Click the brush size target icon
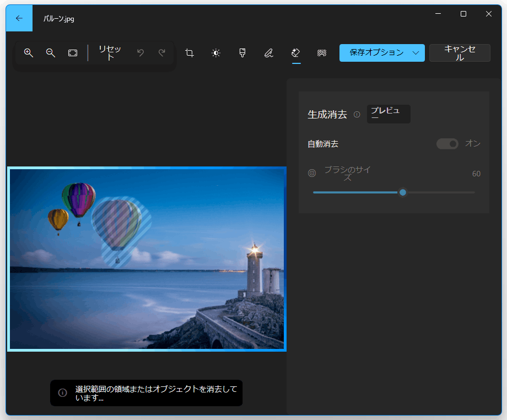Screen dimensions: 507x420 [312, 173]
